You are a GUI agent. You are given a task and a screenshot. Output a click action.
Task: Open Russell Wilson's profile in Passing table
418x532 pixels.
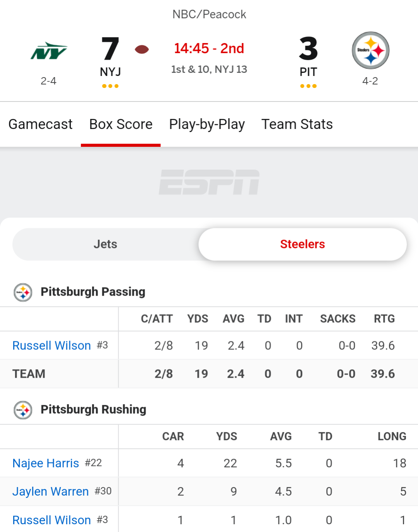coord(52,345)
